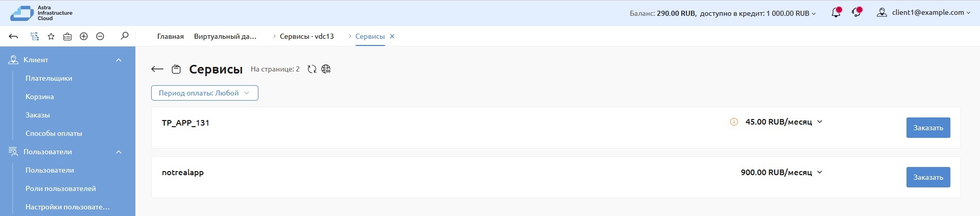This screenshot has width=980, height=216.
Task: Open menu search with the magnifier
Action: (x=125, y=36)
